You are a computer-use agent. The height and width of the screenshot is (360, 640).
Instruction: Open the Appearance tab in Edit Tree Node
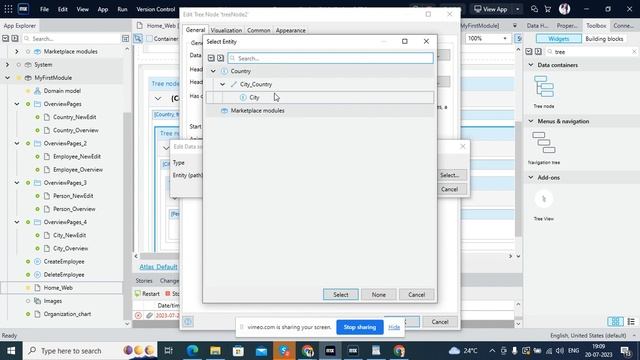(x=290, y=30)
